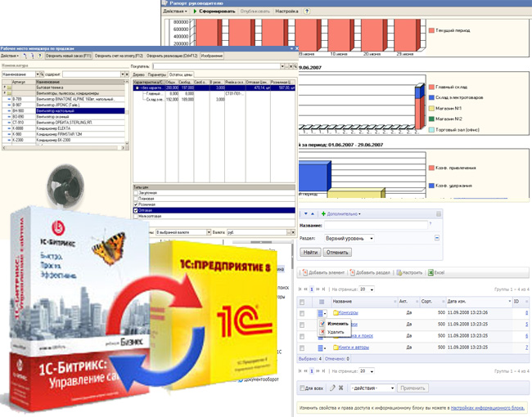The width and height of the screenshot is (532, 417).
Task: Click Текущий период red legend swatch
Action: tap(431, 30)
